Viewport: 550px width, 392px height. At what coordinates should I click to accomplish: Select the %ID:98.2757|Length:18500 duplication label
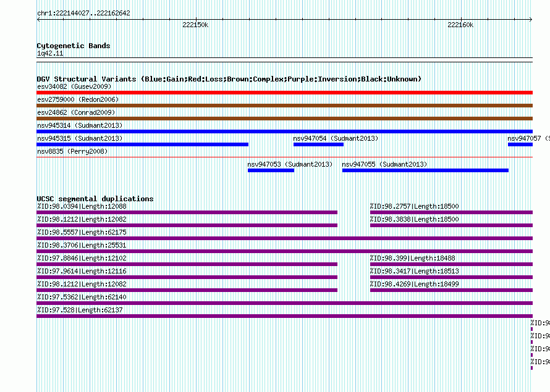coord(414,206)
